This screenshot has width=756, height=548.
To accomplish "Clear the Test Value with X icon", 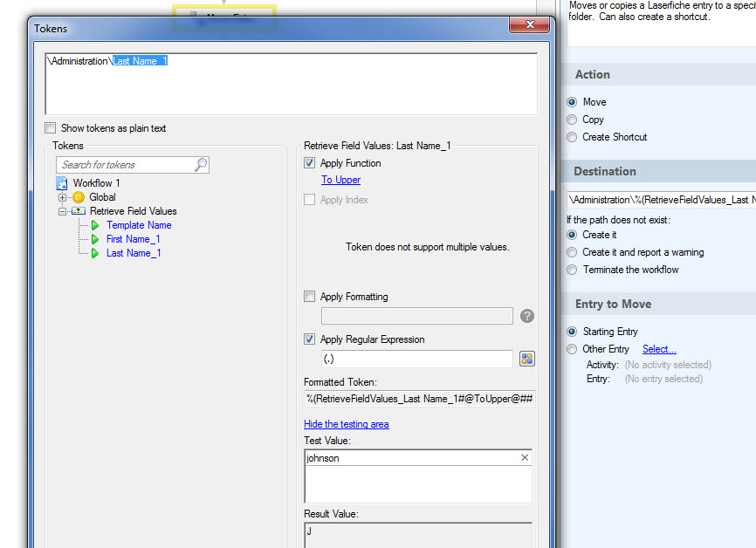I will 525,457.
